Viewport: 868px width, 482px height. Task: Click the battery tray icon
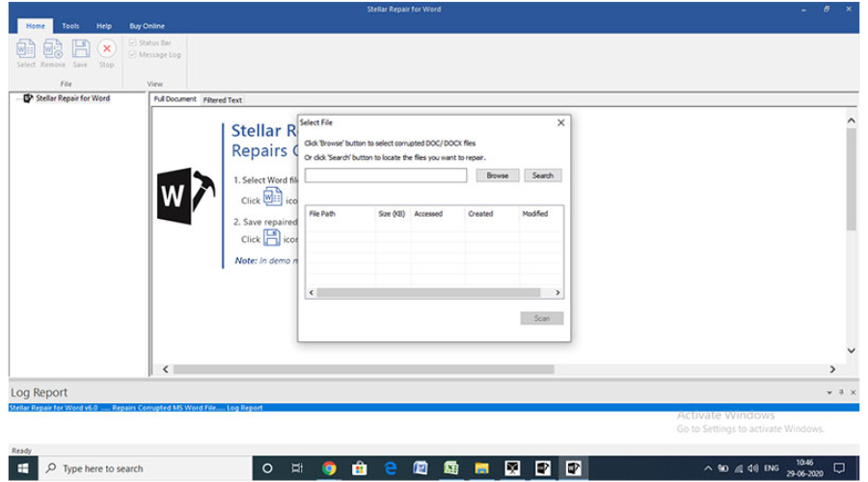tap(723, 469)
